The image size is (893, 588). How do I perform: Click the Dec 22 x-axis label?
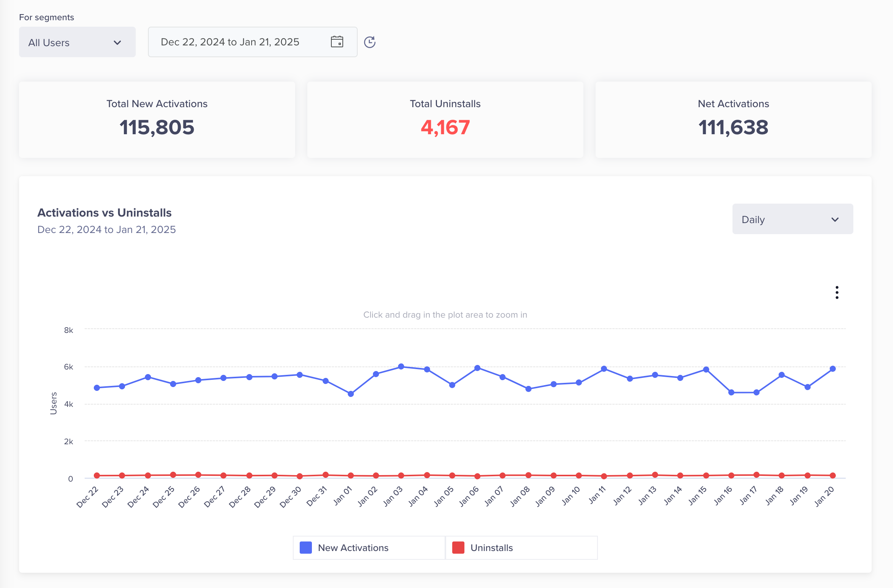coord(87,497)
